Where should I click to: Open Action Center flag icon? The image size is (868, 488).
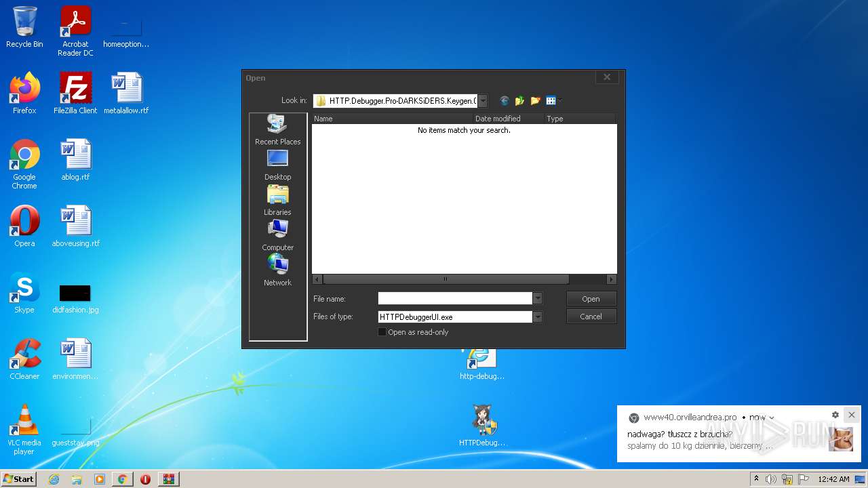click(x=804, y=479)
